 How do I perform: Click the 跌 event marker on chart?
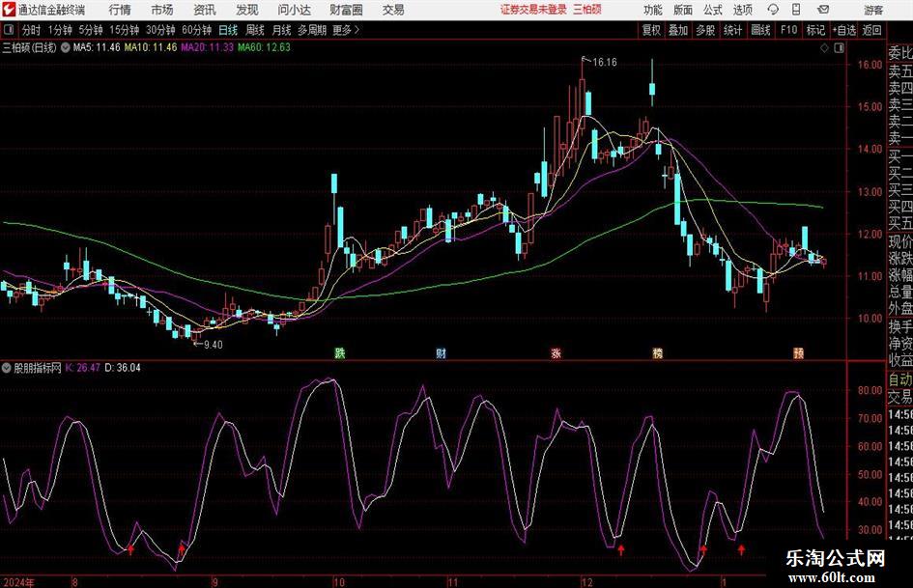point(340,352)
